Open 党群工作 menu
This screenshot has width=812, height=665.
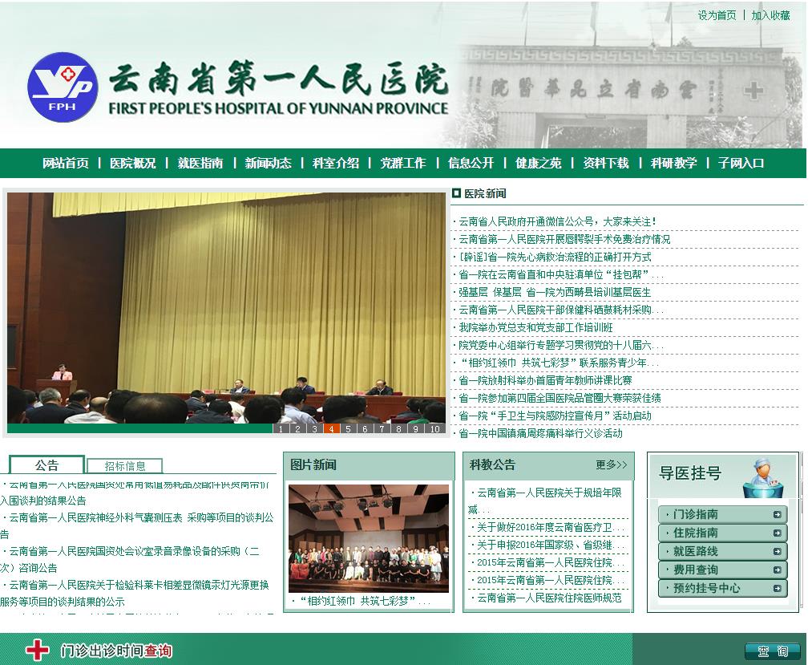coord(403,164)
